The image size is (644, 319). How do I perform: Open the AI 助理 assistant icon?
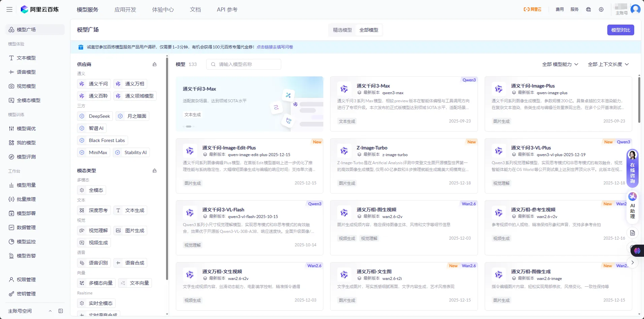tap(633, 206)
